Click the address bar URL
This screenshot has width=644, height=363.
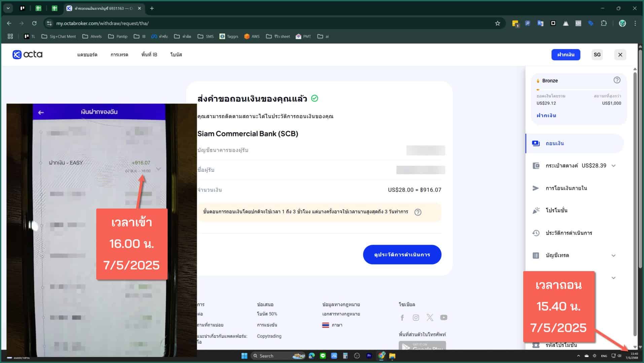[x=102, y=23]
